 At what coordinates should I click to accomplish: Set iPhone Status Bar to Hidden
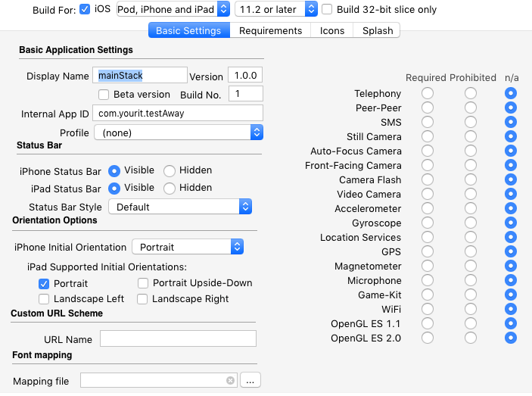170,171
